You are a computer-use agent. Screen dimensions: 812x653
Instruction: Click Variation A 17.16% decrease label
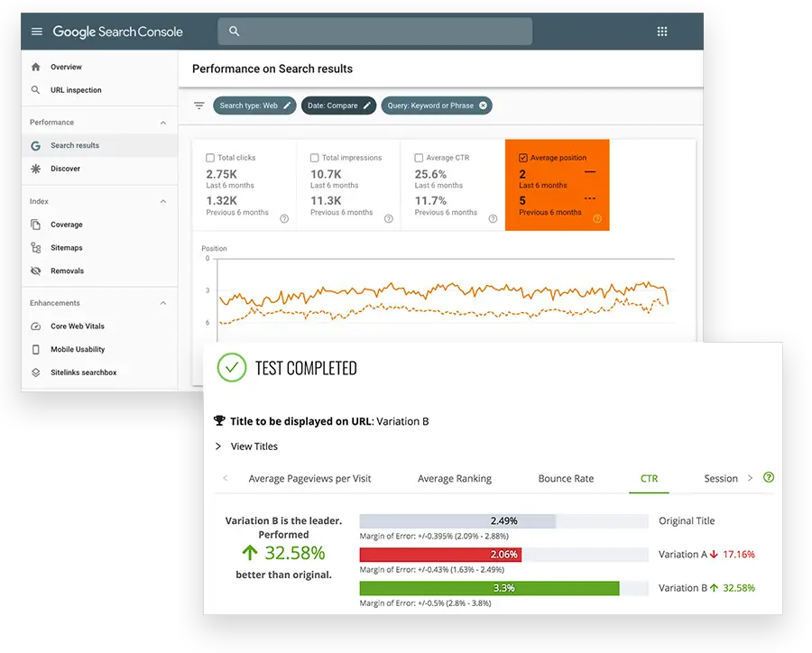point(706,555)
